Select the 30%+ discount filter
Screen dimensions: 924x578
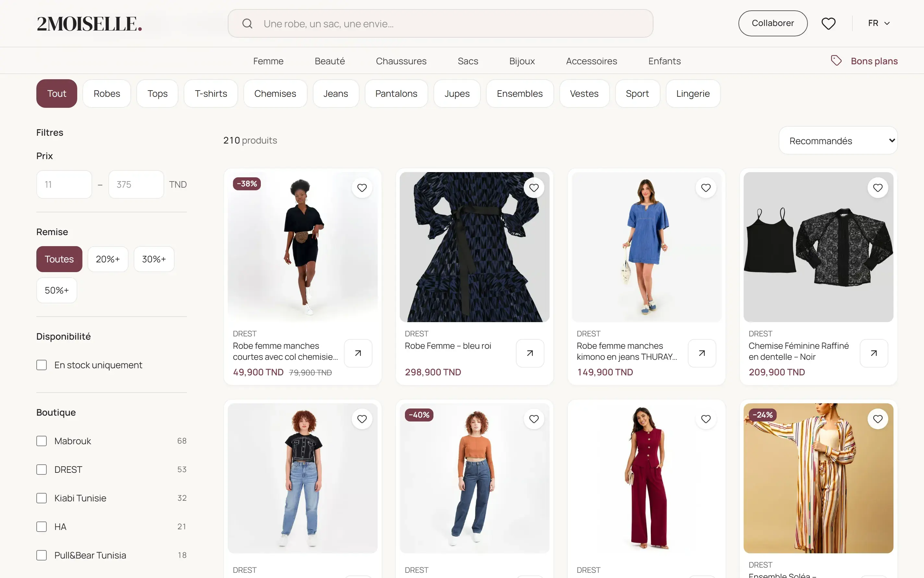pyautogui.click(x=154, y=259)
